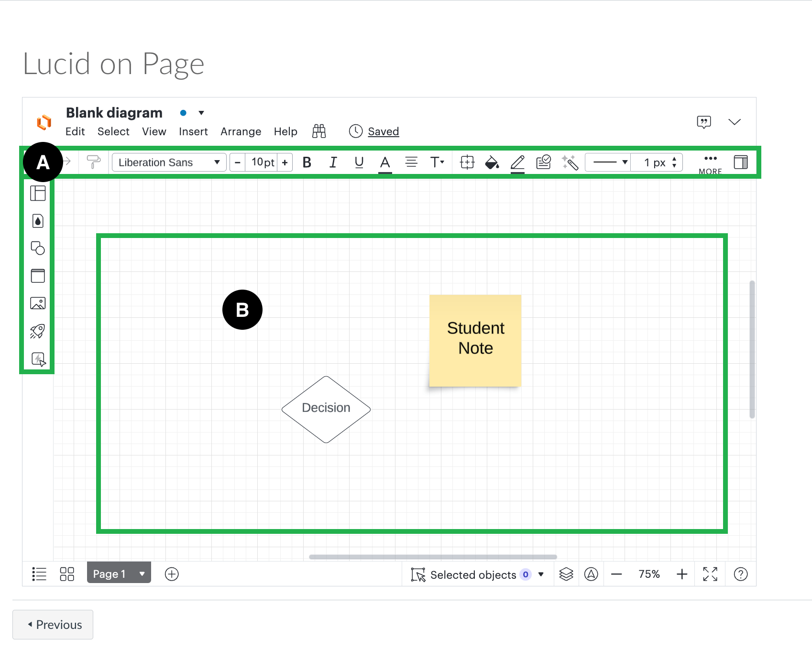Click the 10pt font size field
Image resolution: width=812 pixels, height=649 pixels.
tap(263, 162)
